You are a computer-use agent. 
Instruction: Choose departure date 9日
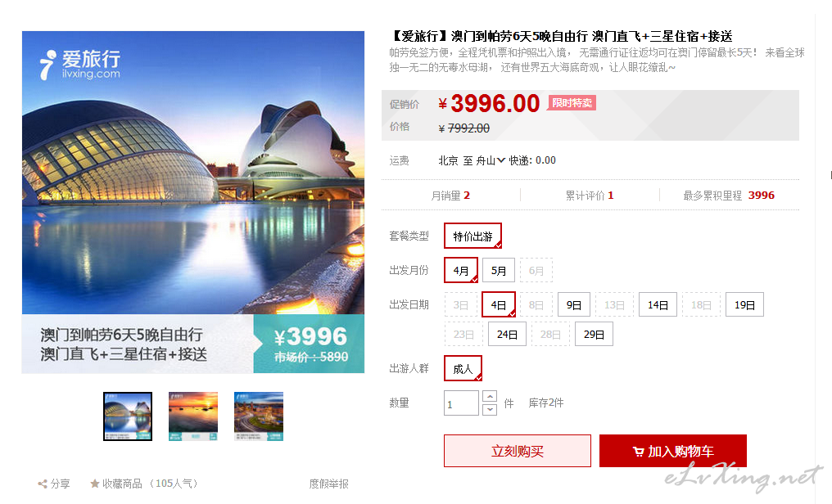coord(573,304)
